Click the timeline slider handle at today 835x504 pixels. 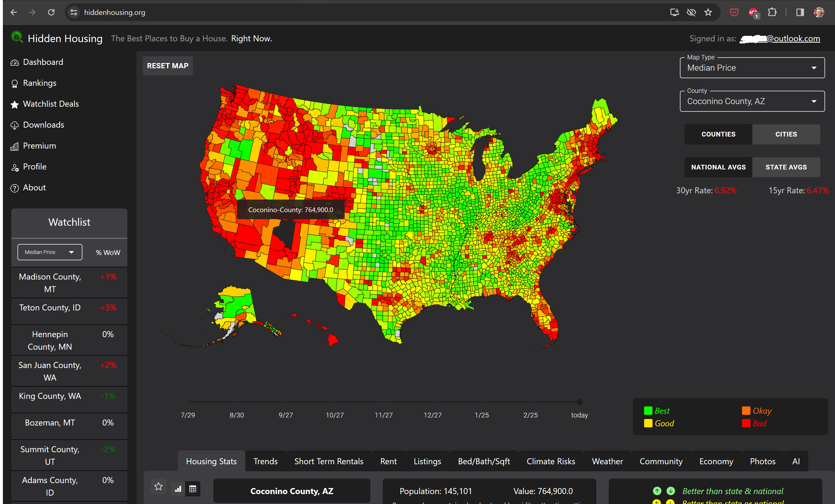580,402
